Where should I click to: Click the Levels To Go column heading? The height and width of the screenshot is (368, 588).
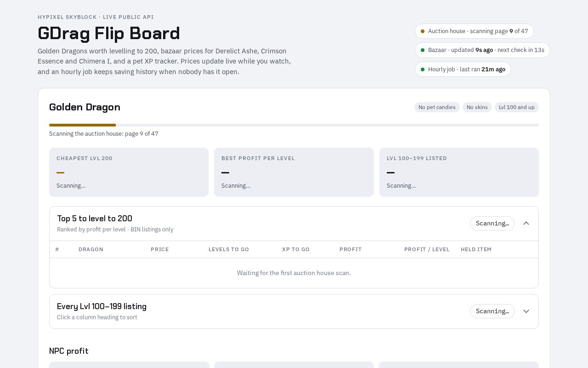pyautogui.click(x=229, y=249)
